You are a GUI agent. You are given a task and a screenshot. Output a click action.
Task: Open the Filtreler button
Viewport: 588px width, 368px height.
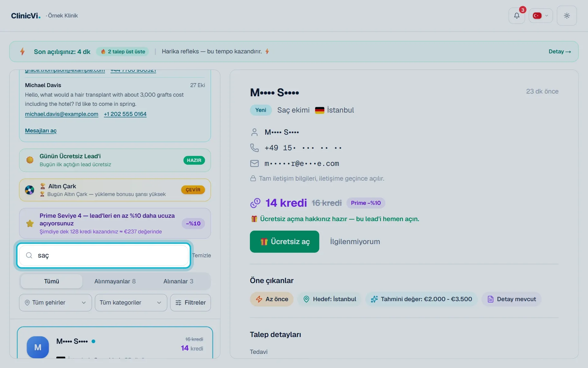point(190,303)
